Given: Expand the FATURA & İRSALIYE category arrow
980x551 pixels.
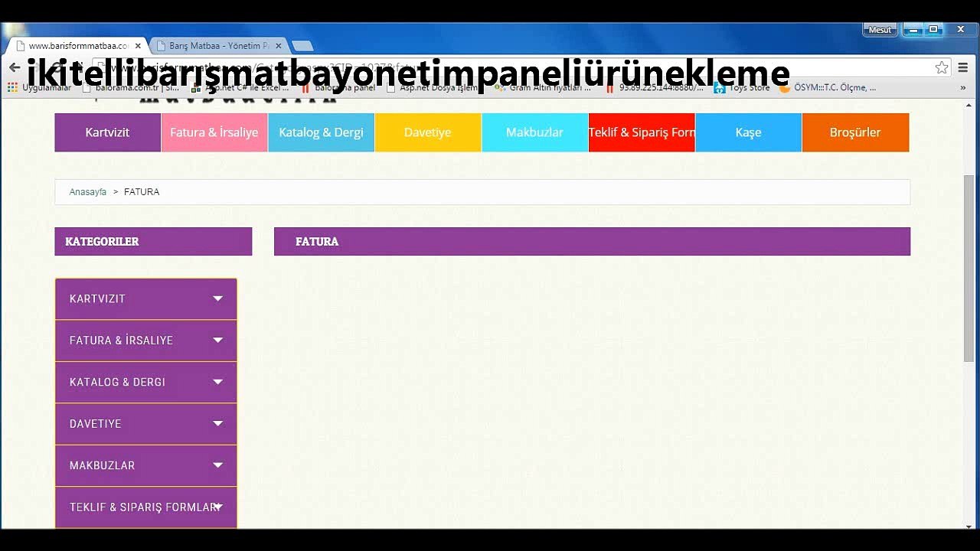Looking at the screenshot, I should (x=218, y=340).
